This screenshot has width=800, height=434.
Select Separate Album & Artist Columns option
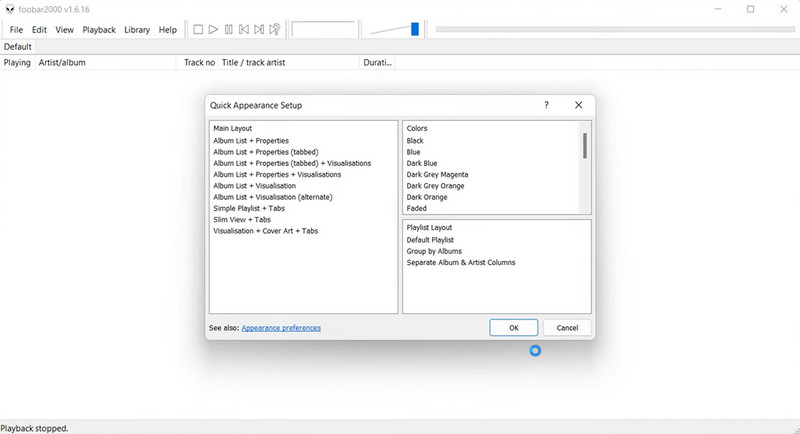click(461, 262)
